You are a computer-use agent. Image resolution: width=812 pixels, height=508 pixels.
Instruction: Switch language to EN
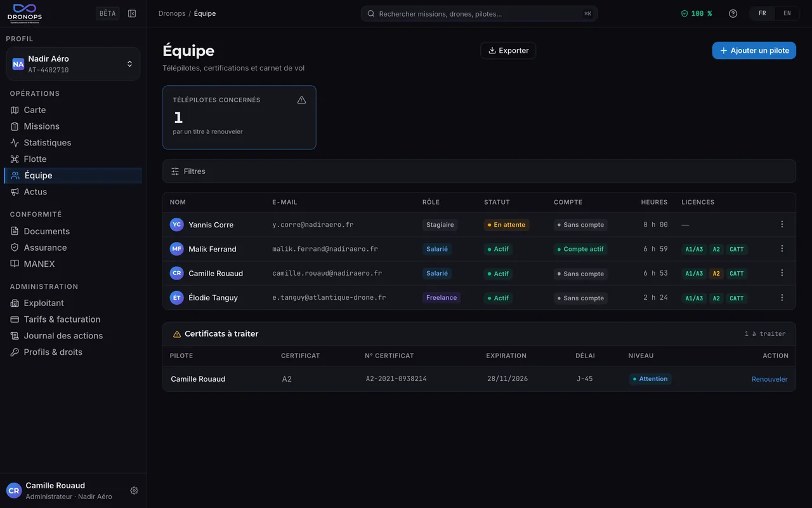787,13
